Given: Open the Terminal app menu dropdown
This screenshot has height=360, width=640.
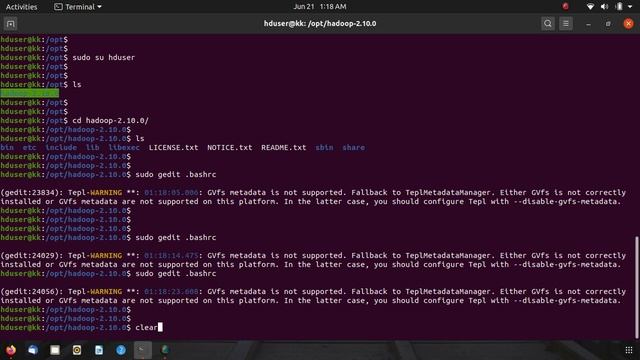Looking at the screenshot, I should [78, 7].
